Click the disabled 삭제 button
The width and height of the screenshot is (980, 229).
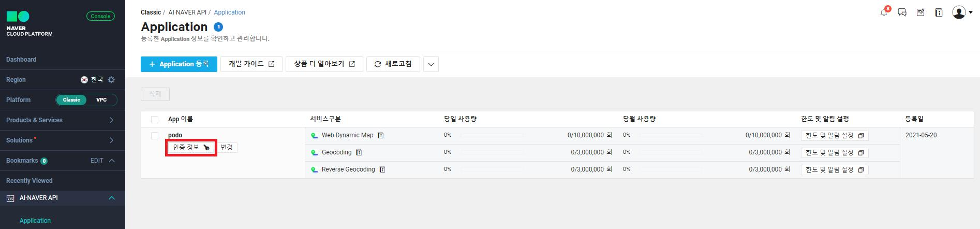[155, 94]
